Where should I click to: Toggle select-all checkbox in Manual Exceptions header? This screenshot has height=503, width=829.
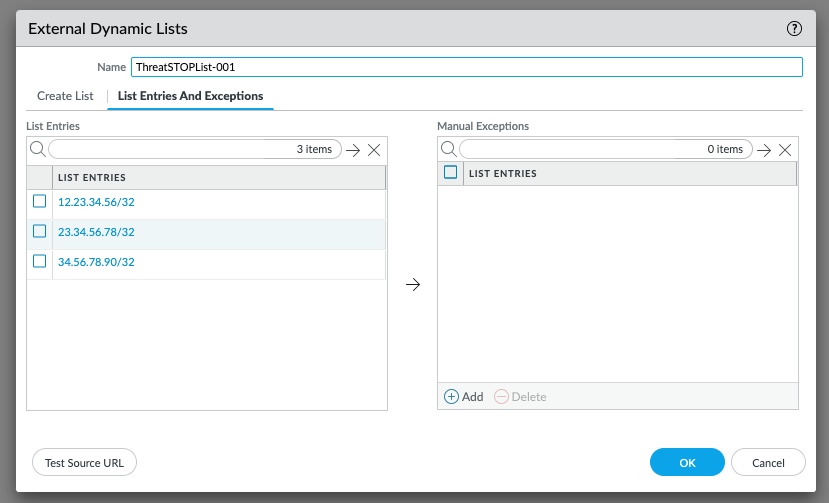coord(450,172)
